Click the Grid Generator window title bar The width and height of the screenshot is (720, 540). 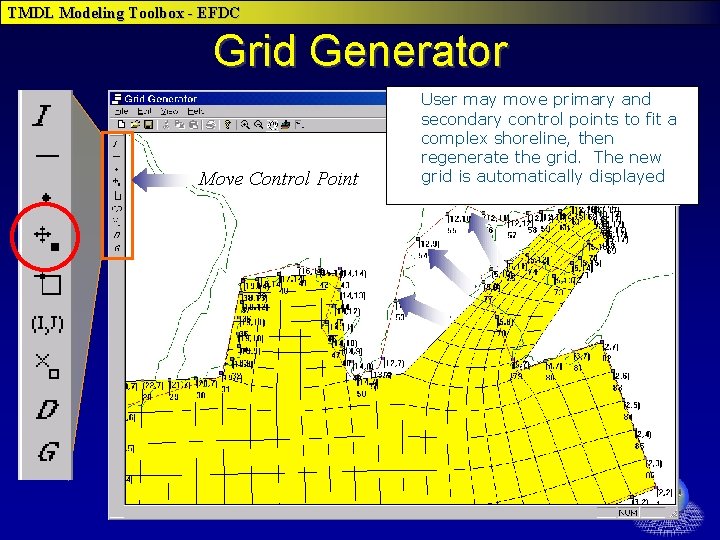point(248,98)
